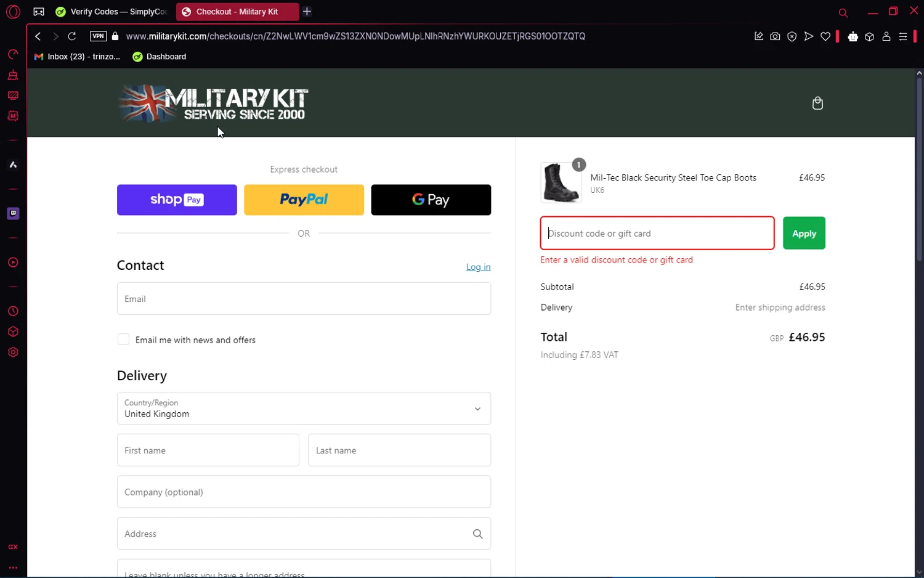Expand the Country/Region dropdown
This screenshot has height=578, width=924.
click(304, 409)
